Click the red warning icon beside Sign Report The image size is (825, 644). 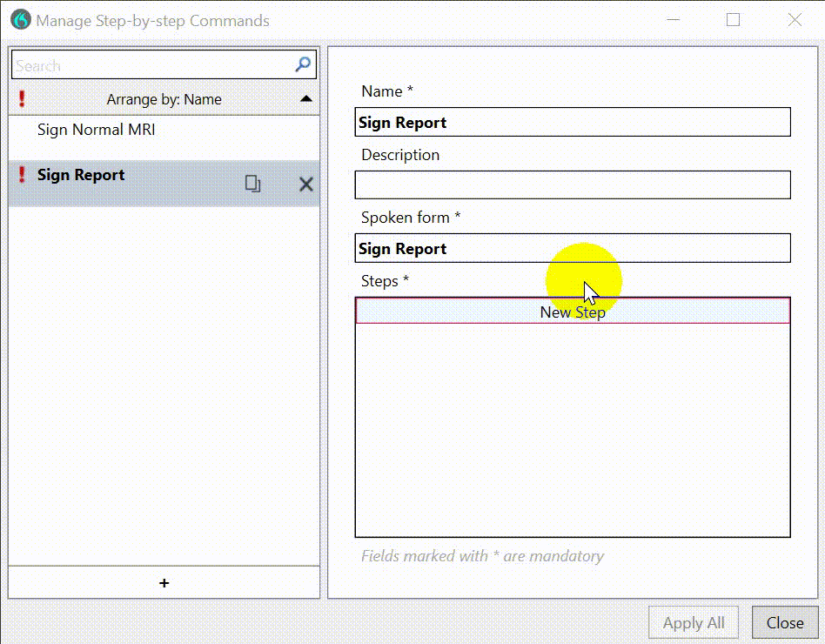tap(22, 175)
